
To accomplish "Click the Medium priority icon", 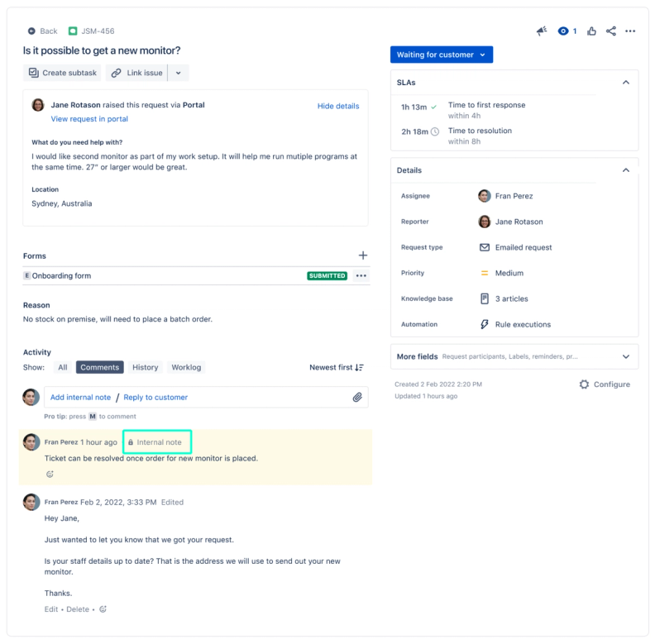I will point(485,273).
